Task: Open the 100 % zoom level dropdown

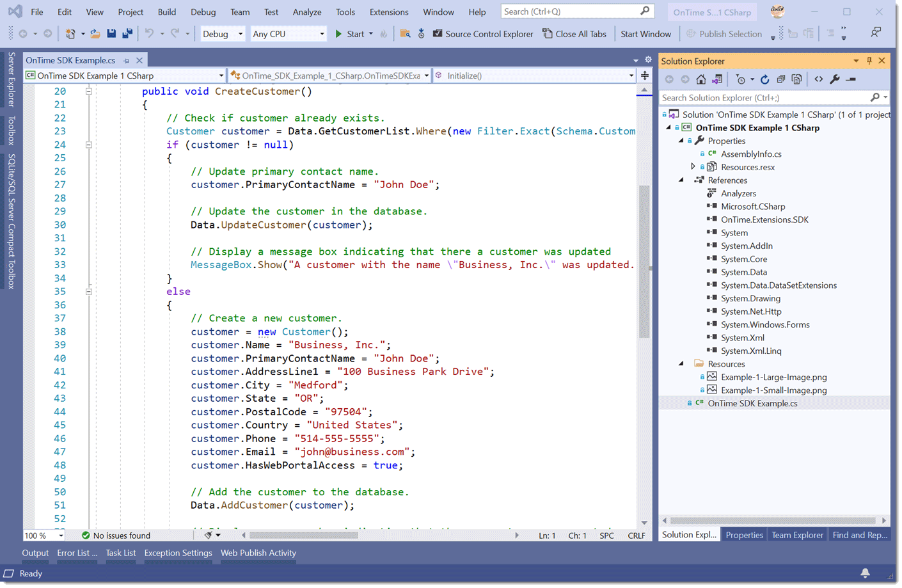Action: tap(60, 536)
